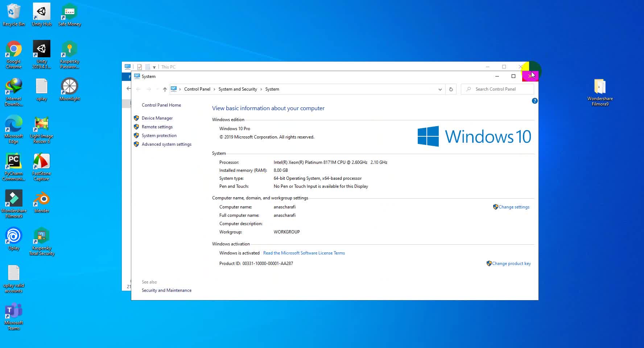This screenshot has height=348, width=644.
Task: Maximize the This PC window
Action: (x=504, y=67)
